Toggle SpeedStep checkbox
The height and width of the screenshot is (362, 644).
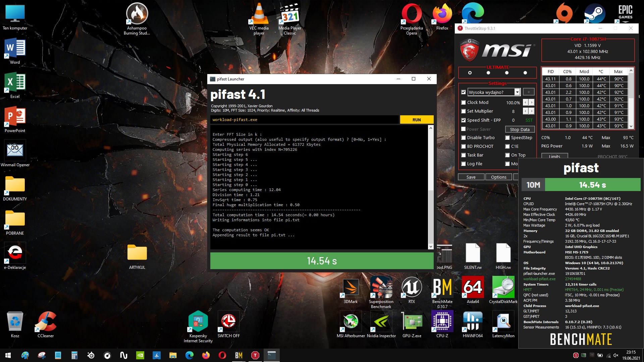pos(507,138)
